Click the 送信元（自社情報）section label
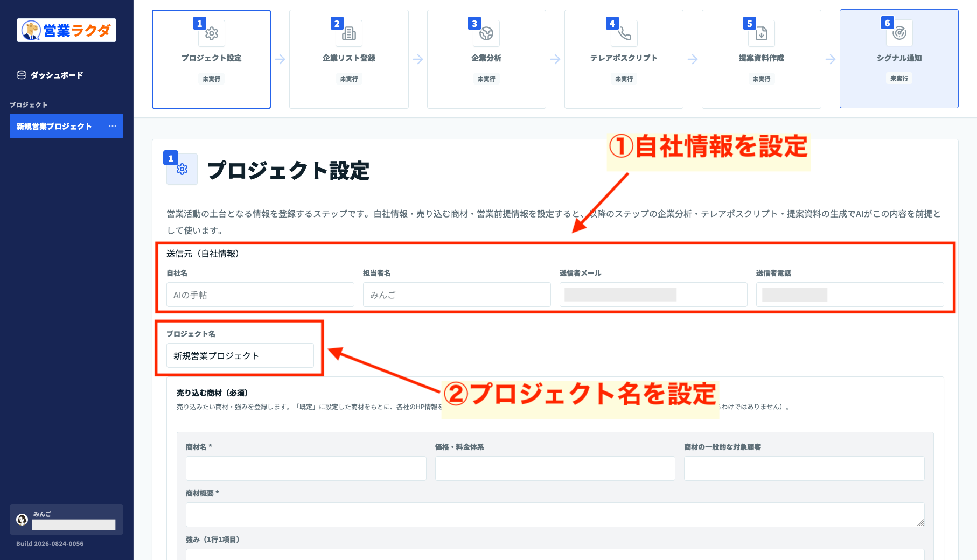 [203, 254]
